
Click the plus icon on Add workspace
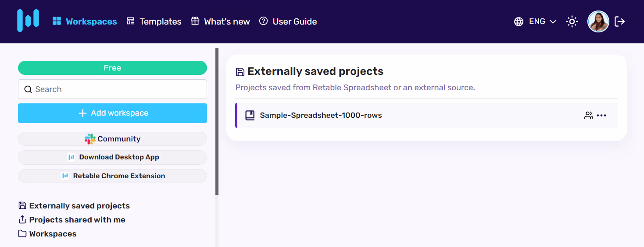(82, 113)
